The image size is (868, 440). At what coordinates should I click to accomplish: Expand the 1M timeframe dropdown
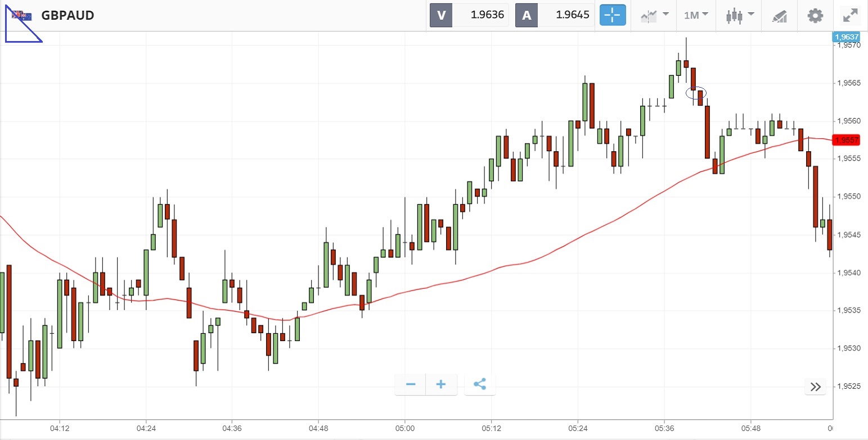click(695, 15)
